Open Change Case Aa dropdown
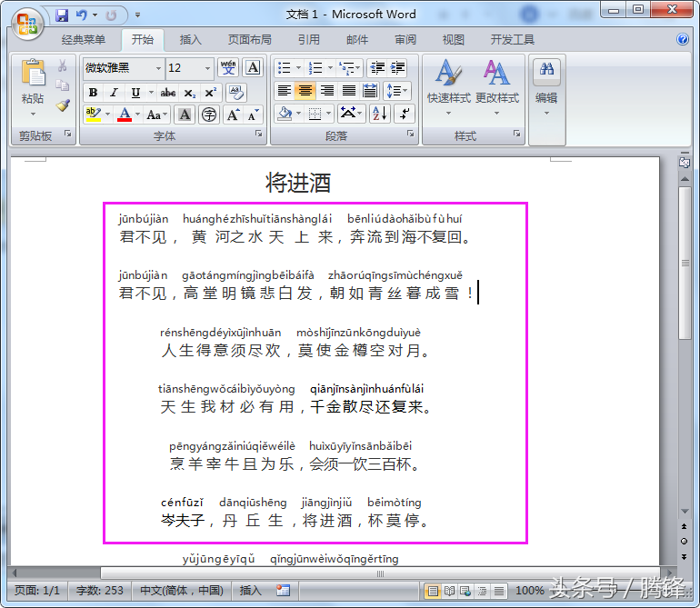 (156, 115)
